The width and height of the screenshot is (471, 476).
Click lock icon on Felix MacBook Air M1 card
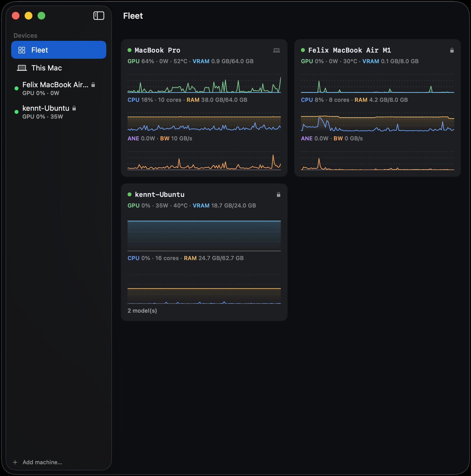click(x=452, y=50)
